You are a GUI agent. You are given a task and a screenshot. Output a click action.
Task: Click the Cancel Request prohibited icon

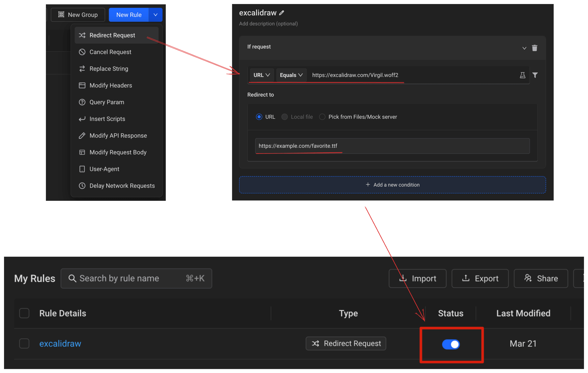tap(82, 52)
